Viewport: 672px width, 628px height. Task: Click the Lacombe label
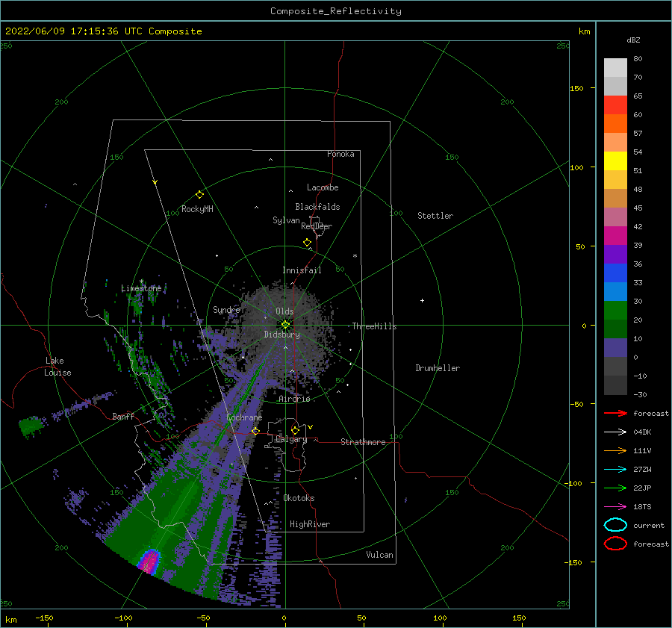323,187
